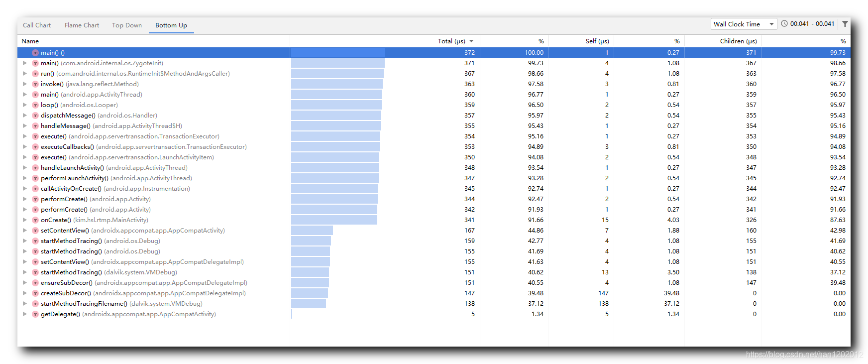Click method icon of callActivityOnCreate() row
868x364 pixels.
[35, 189]
